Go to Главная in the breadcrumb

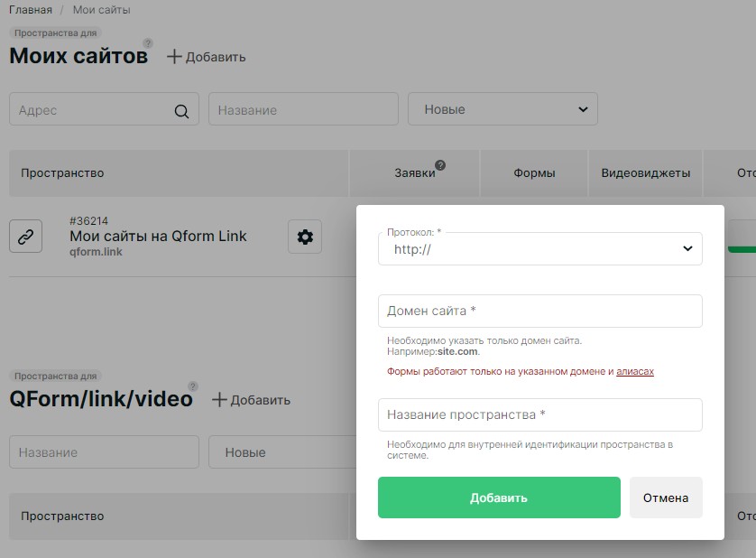pyautogui.click(x=30, y=10)
